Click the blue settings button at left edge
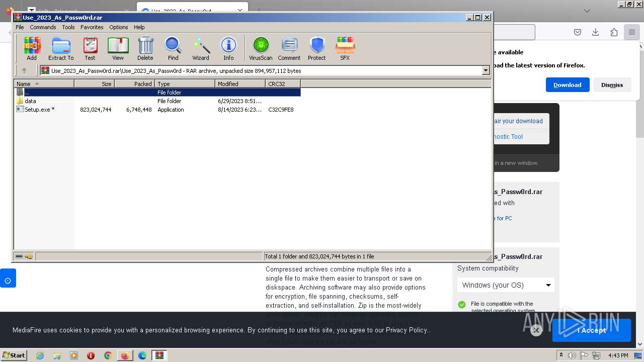This screenshot has width=644, height=362. (x=8, y=278)
